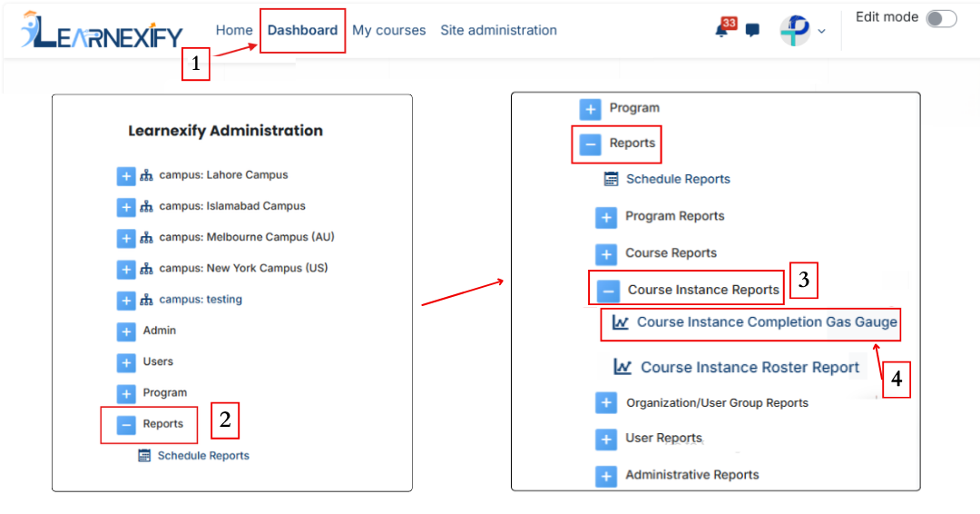Click the Learnexify Administration heading

226,131
